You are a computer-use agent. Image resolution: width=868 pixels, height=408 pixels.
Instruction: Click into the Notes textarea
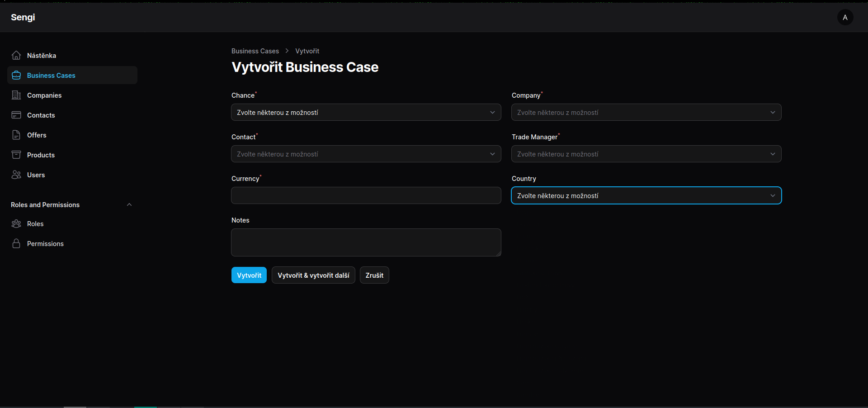[x=366, y=242]
